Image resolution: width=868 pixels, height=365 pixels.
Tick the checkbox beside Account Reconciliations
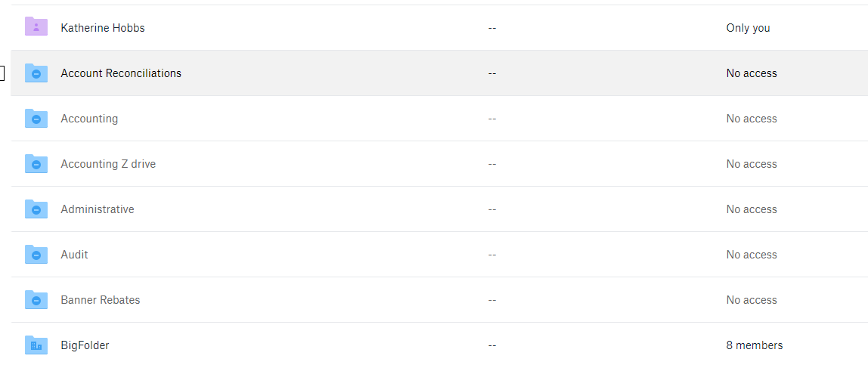click(2, 73)
